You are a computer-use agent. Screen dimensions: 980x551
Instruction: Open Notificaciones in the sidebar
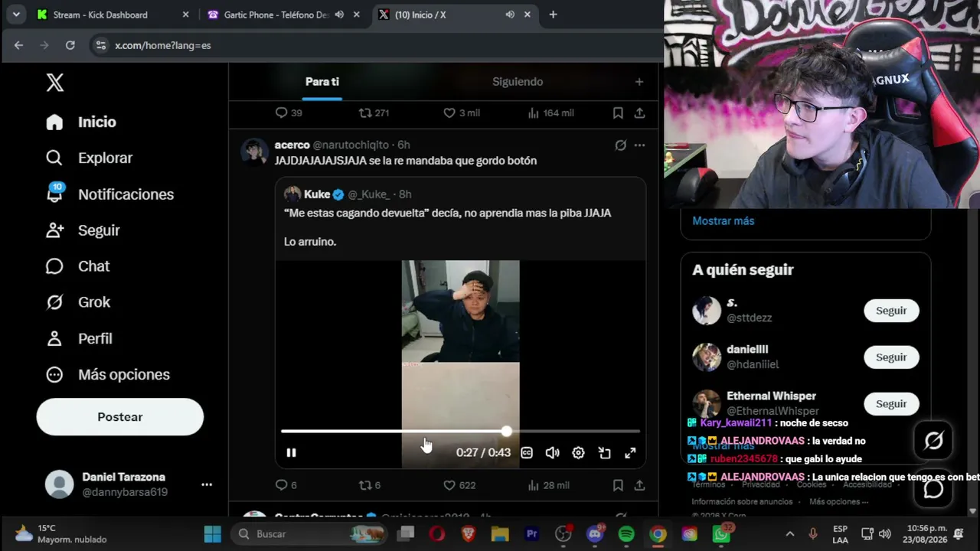(109, 194)
